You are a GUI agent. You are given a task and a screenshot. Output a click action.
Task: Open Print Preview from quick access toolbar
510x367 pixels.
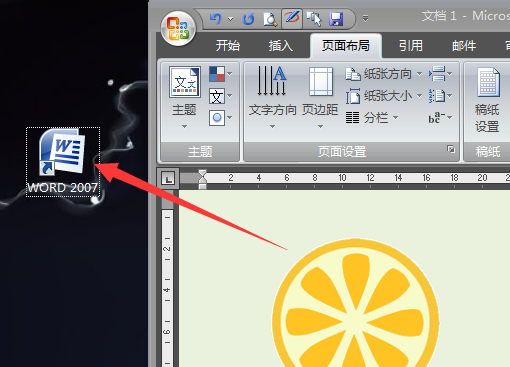270,19
